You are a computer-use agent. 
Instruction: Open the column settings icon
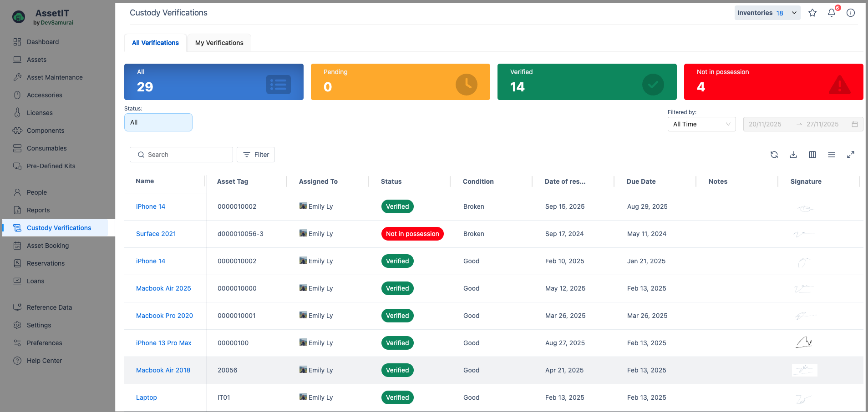[x=812, y=155]
